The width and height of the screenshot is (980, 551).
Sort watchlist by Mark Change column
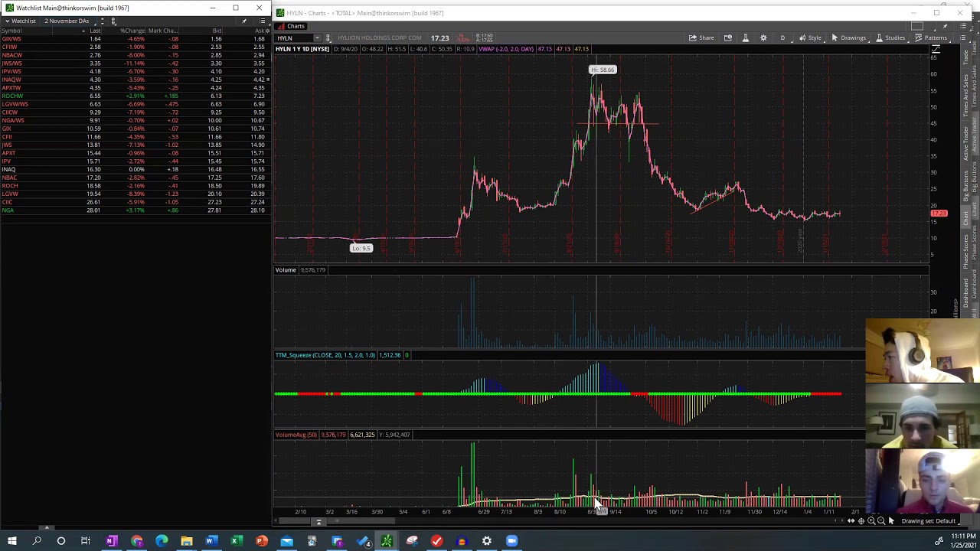[x=162, y=31]
